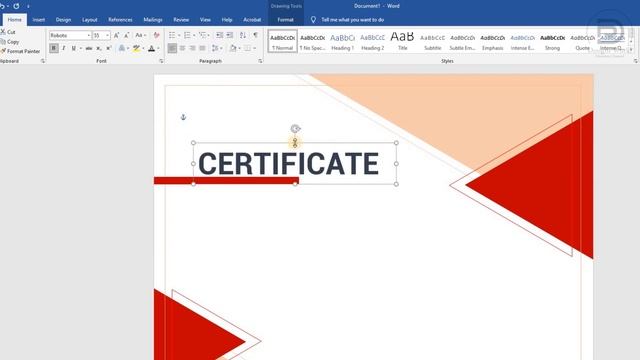The width and height of the screenshot is (640, 360).
Task: Switch to the Layout tab
Action: pyautogui.click(x=90, y=20)
